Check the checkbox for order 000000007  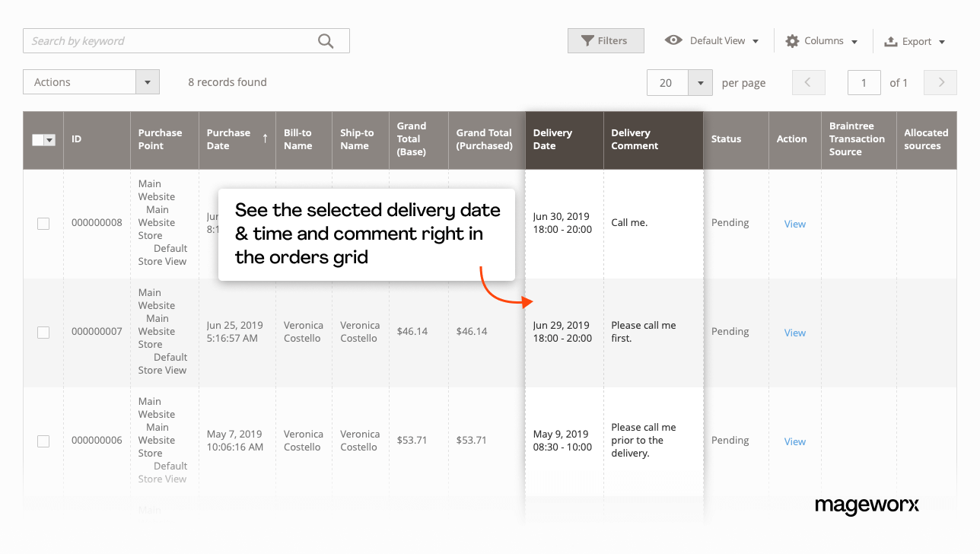43,333
